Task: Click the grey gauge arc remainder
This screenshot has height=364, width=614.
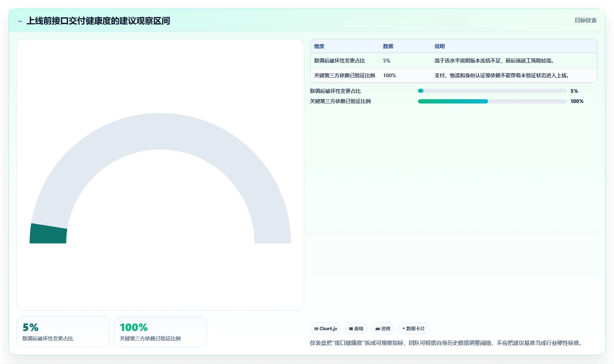Action: click(161, 131)
